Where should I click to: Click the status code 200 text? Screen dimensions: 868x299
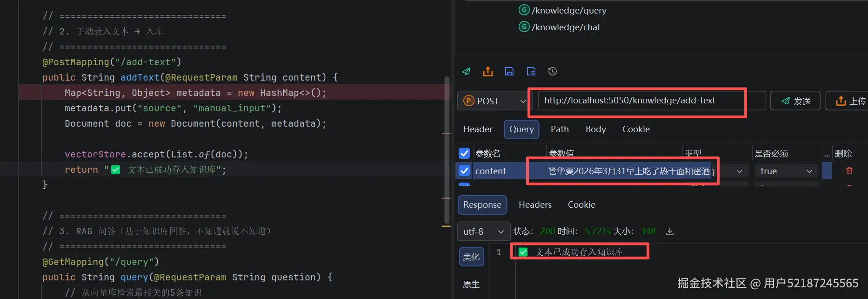pyautogui.click(x=548, y=231)
